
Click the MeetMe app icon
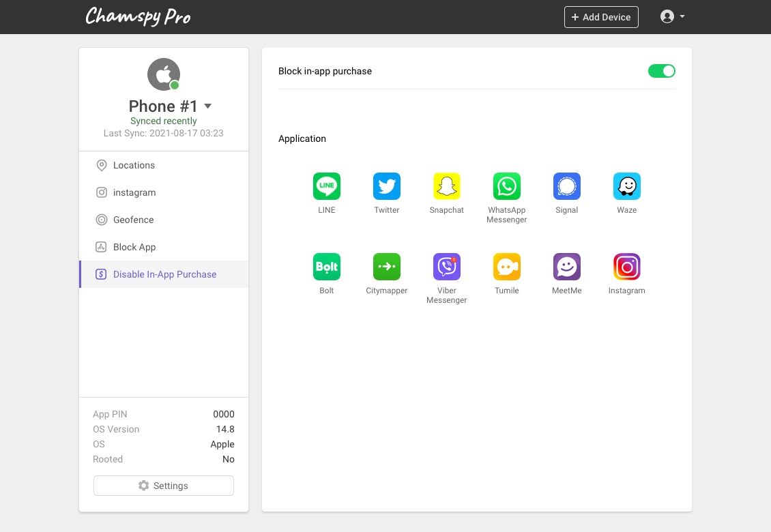pos(566,267)
